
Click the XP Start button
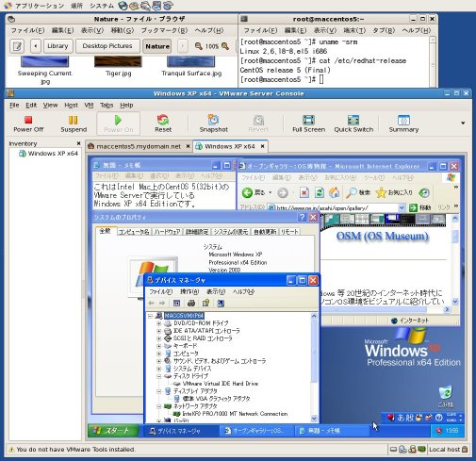click(x=113, y=431)
